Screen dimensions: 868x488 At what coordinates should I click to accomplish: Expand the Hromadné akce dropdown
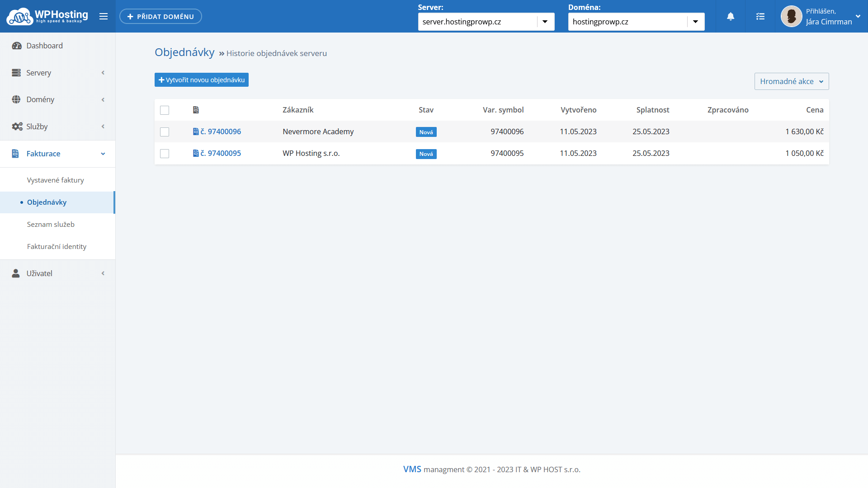[791, 81]
